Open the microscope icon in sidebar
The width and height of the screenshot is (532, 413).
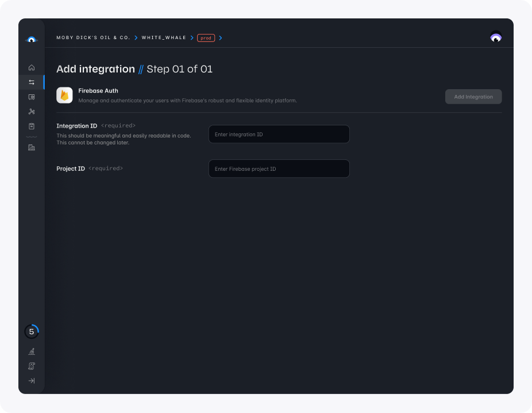coord(32,351)
